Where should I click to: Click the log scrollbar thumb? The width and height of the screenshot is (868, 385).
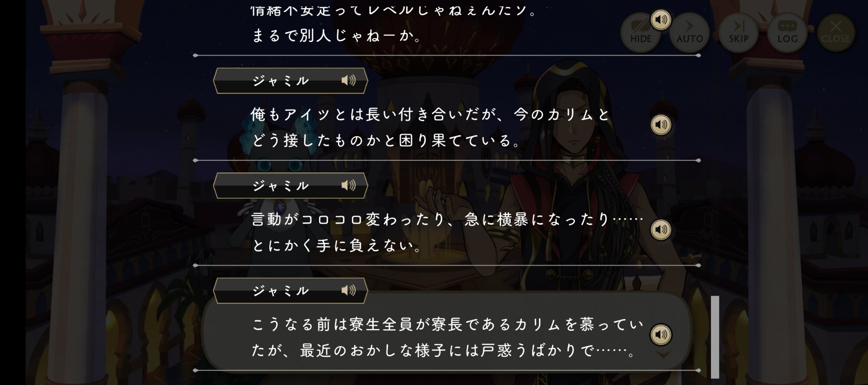(x=715, y=337)
